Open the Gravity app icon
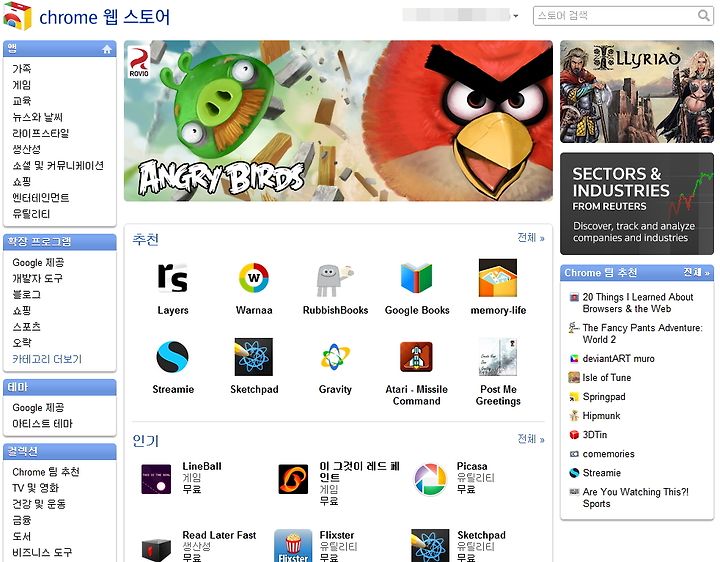 point(335,357)
